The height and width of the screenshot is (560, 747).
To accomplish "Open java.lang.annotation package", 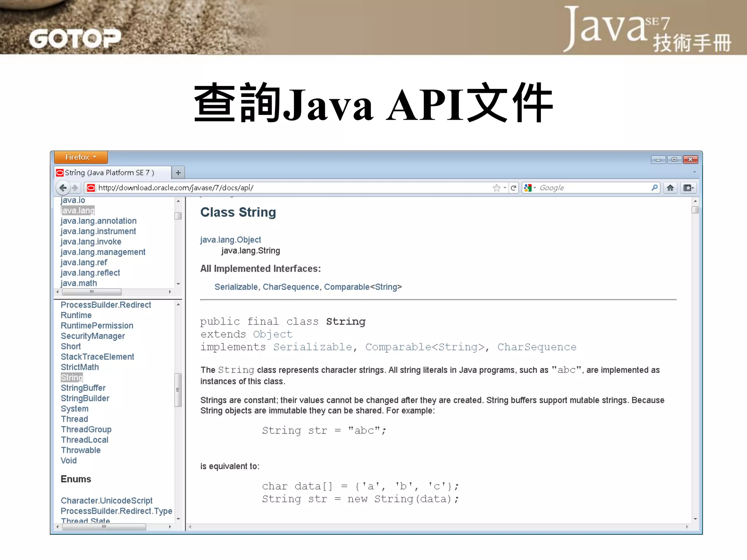I will pos(98,221).
